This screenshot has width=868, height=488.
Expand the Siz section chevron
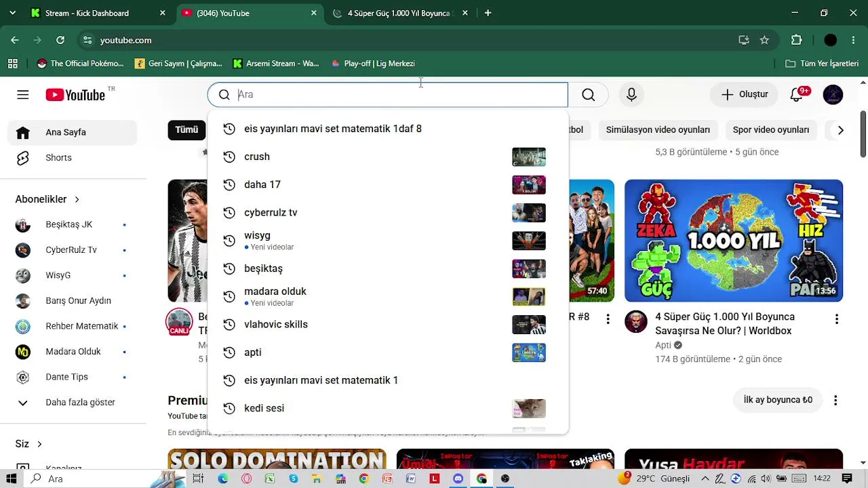pos(39,444)
